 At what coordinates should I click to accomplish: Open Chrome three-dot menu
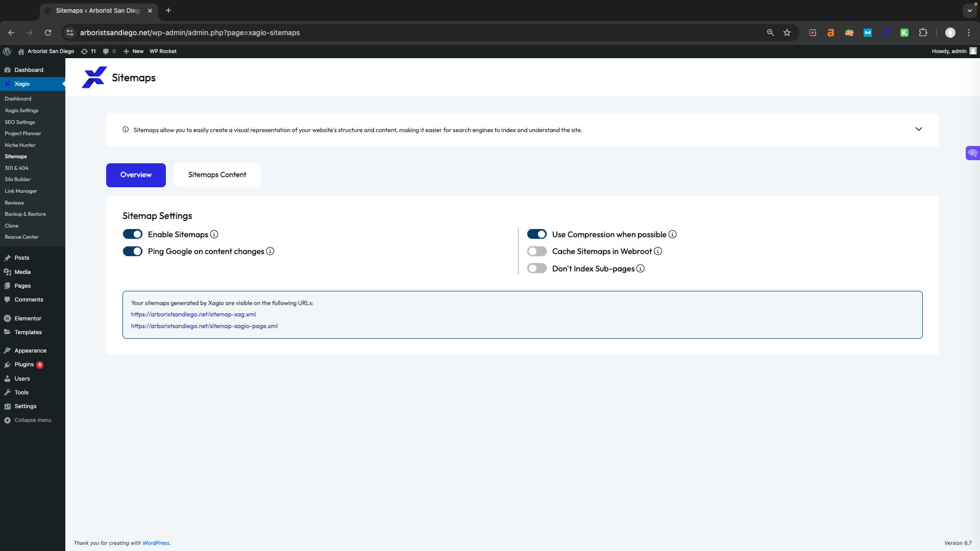(x=969, y=33)
